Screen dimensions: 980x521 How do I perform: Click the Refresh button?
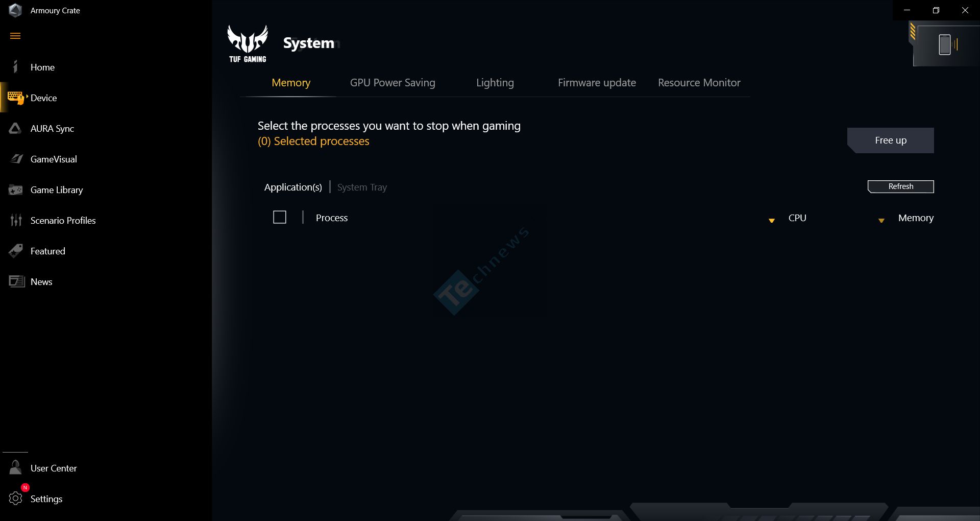tap(901, 186)
